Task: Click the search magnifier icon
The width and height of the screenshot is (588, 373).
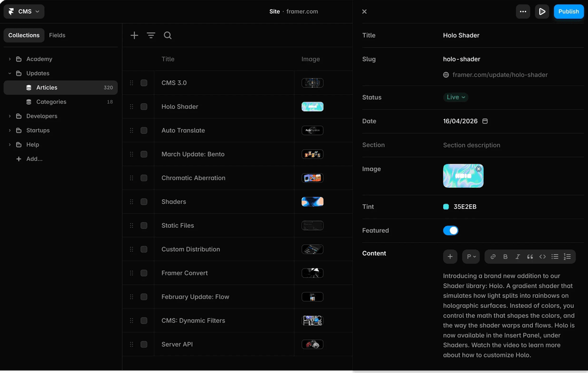Action: click(x=168, y=35)
